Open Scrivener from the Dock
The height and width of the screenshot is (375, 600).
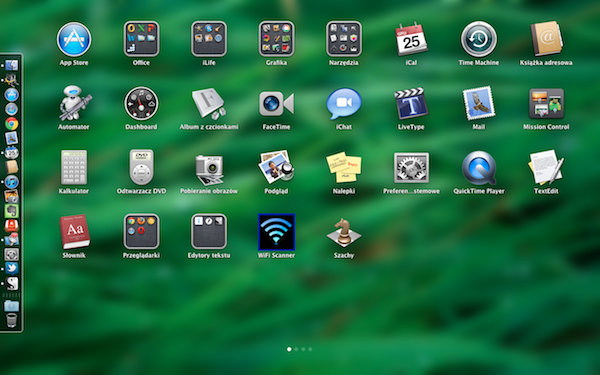[x=11, y=283]
